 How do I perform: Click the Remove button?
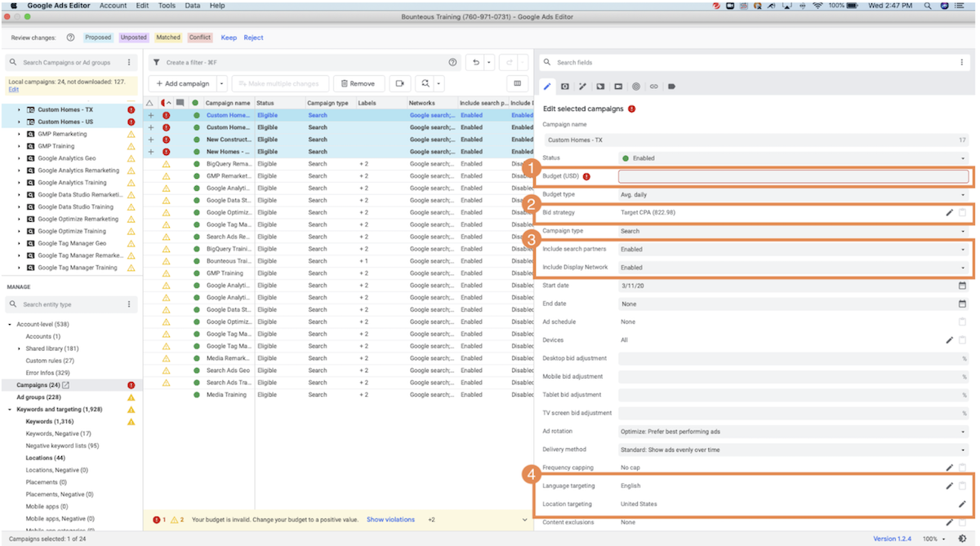(x=359, y=83)
